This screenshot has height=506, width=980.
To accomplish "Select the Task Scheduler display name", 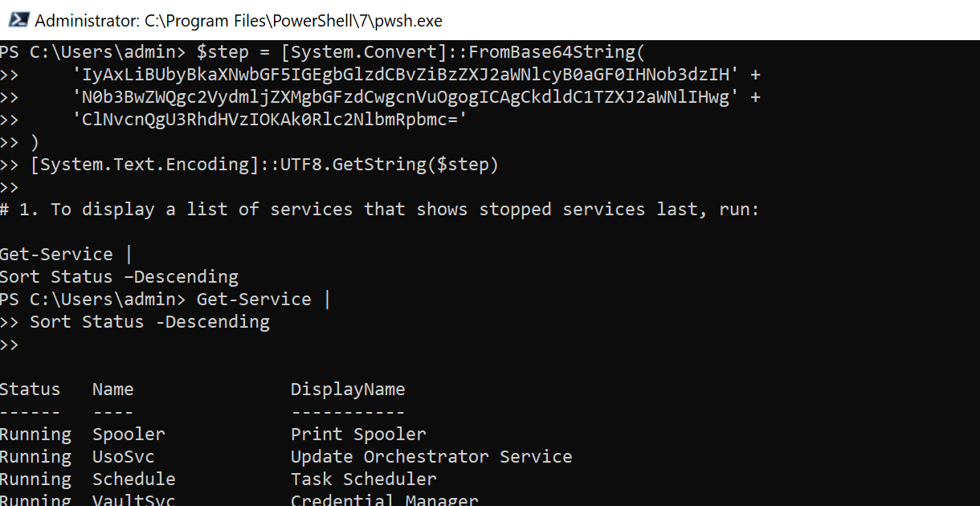I will [x=362, y=479].
